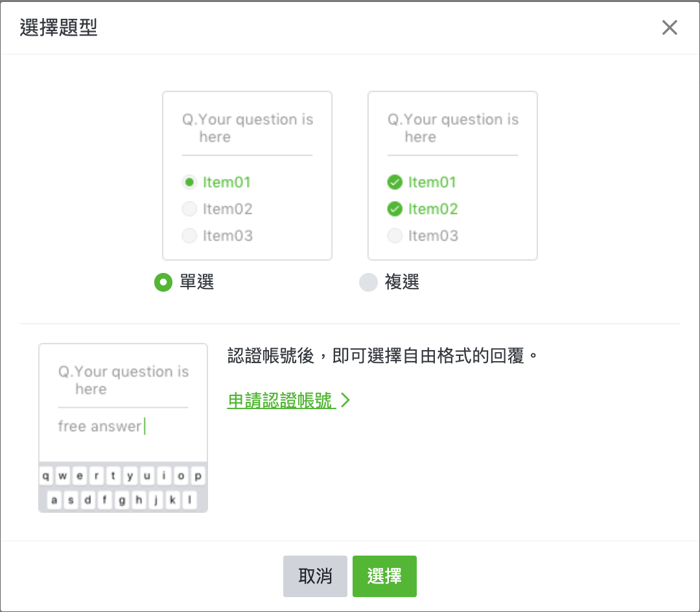Image resolution: width=700 pixels, height=612 pixels.
Task: Close the 選擇題型 dialog
Action: click(x=670, y=28)
